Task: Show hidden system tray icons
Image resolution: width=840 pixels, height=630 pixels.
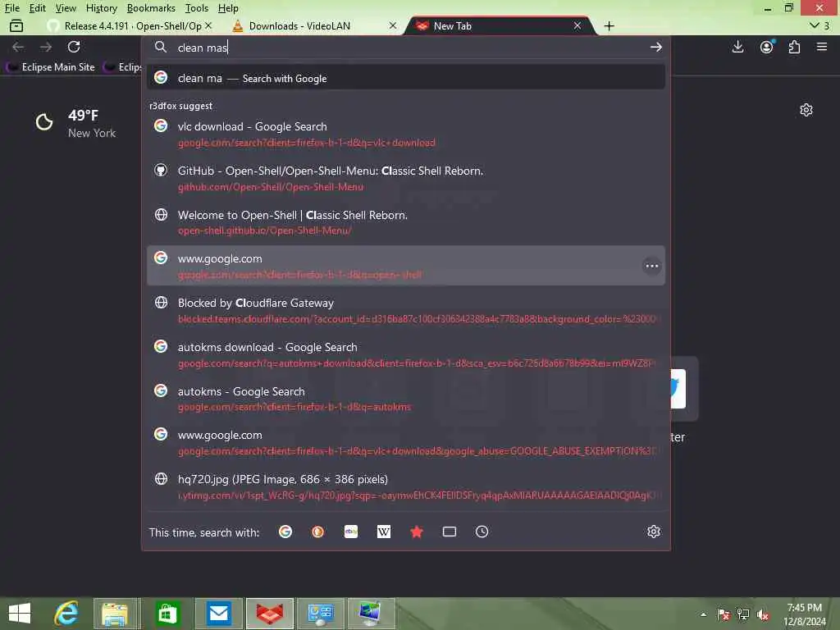Action: click(703, 614)
